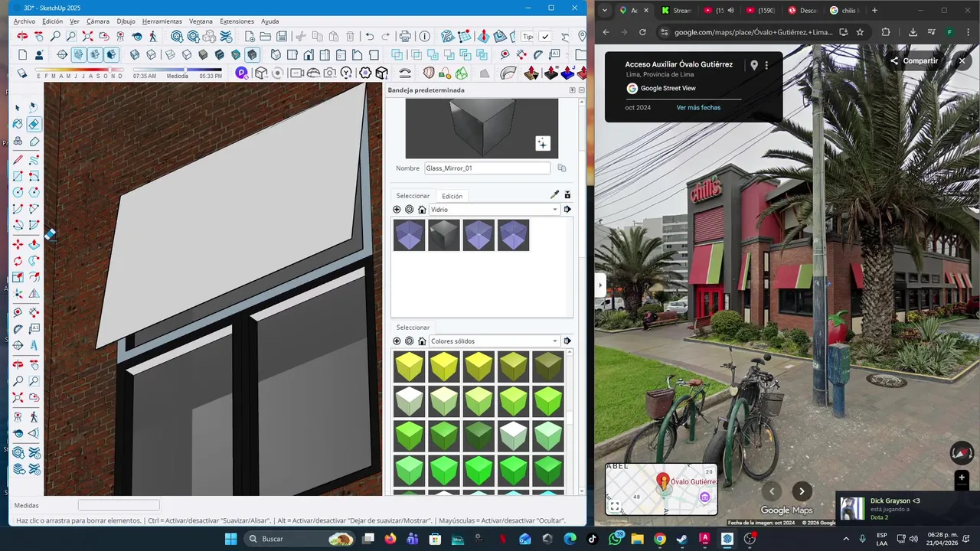Click the Nombre field Glass_Mirror_01

pos(488,168)
